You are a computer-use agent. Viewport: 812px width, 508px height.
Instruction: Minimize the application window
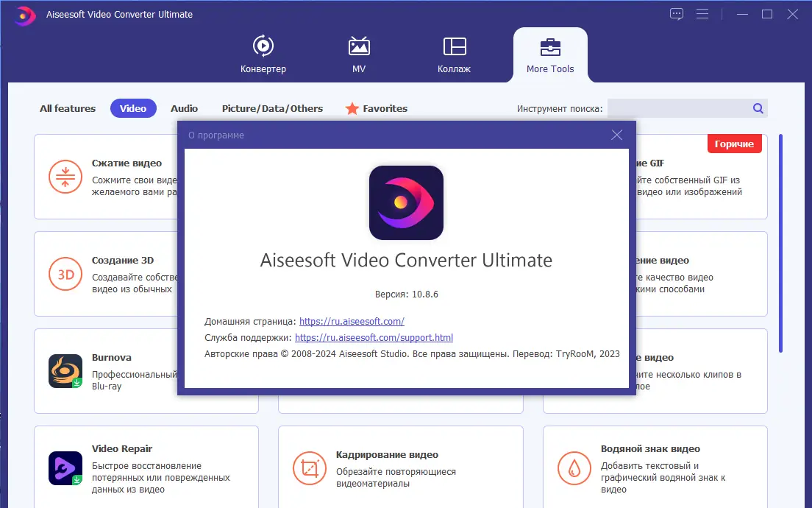742,15
